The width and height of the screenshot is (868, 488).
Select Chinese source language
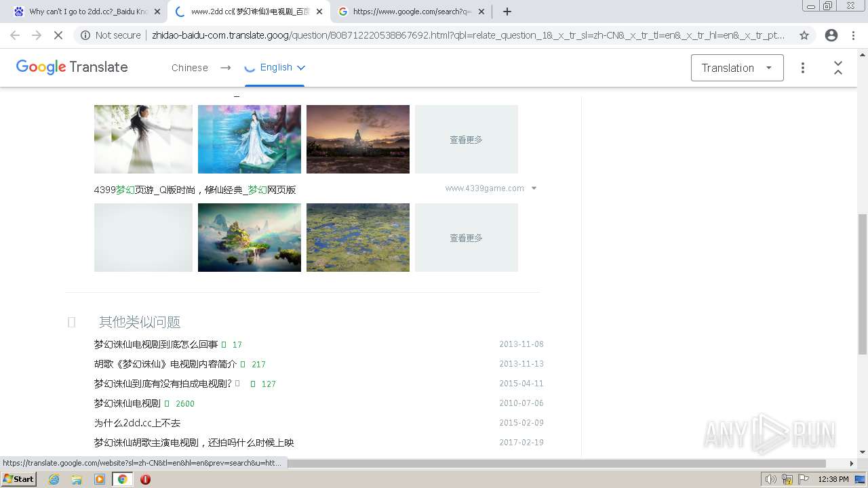click(x=190, y=68)
